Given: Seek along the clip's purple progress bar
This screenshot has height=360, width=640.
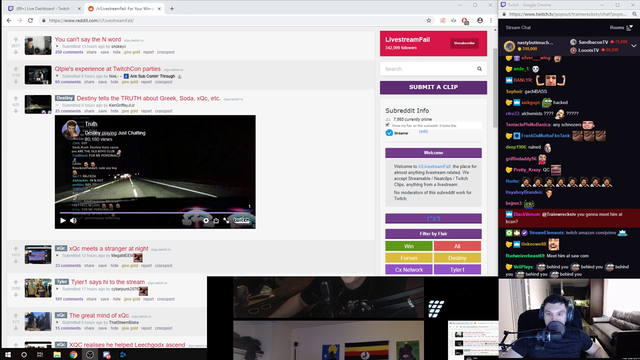Looking at the screenshot, I should tap(155, 213).
